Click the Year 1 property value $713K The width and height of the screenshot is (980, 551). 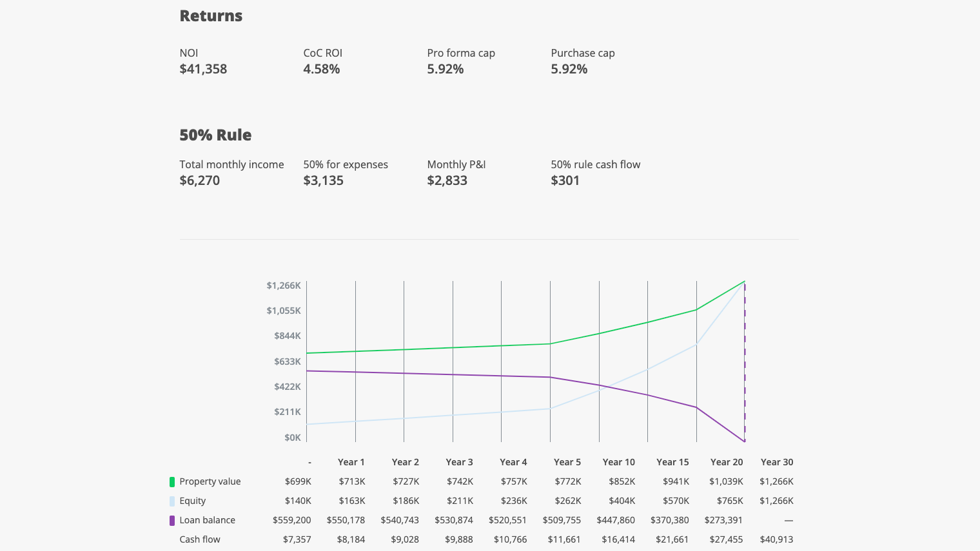(x=352, y=481)
